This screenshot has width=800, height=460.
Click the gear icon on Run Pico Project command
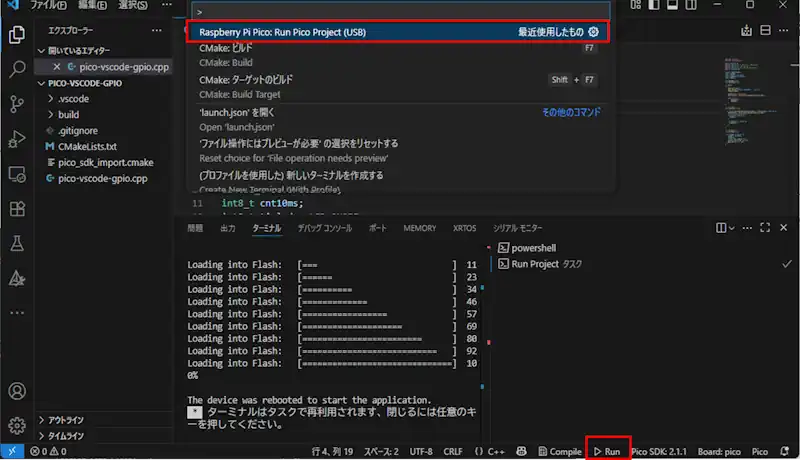593,32
